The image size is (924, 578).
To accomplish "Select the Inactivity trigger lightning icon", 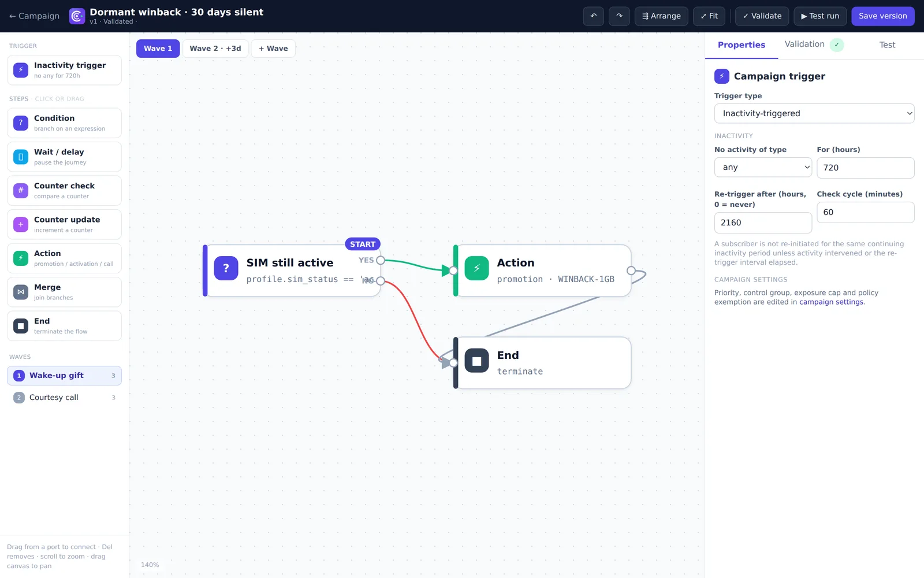I will [21, 70].
